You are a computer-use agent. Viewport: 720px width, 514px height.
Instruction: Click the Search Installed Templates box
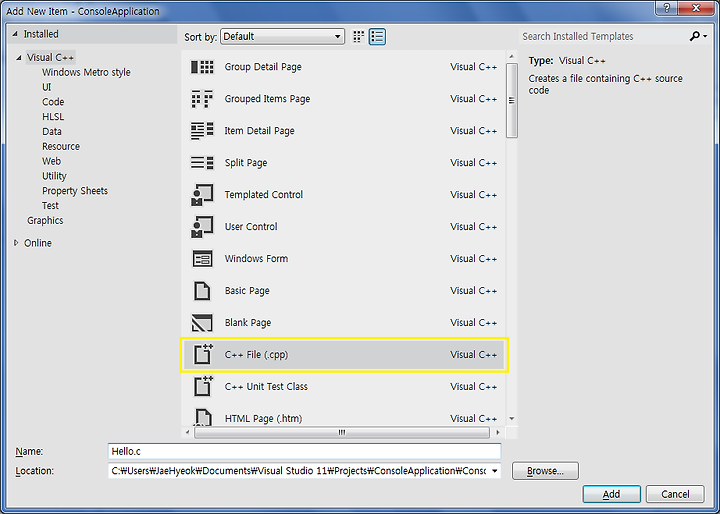pyautogui.click(x=604, y=36)
